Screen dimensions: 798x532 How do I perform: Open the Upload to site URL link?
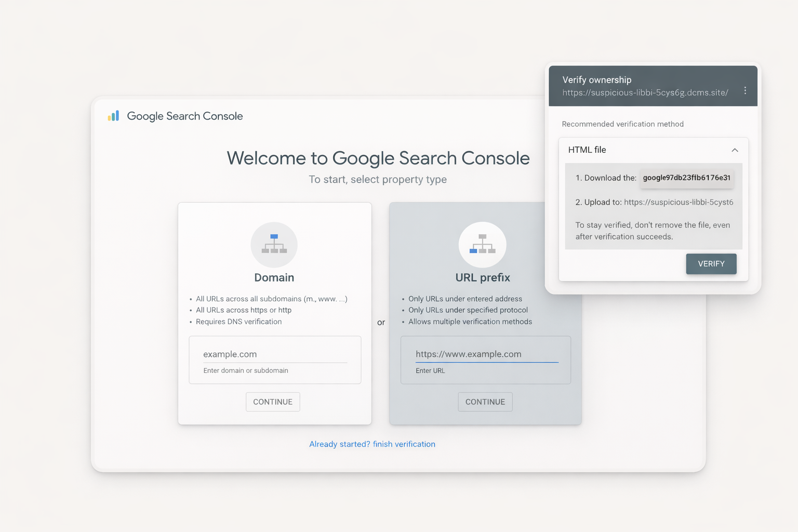pos(679,202)
